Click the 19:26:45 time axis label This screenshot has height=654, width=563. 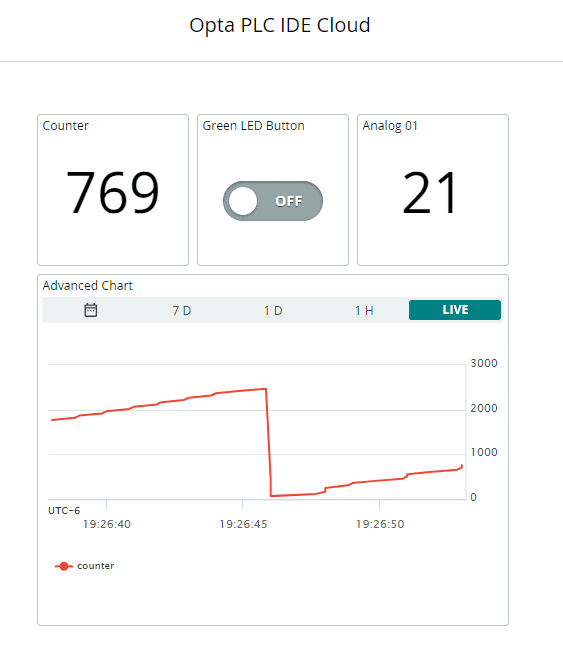[244, 524]
